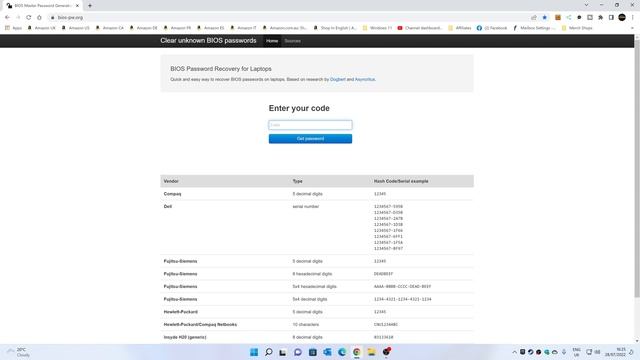Open Windows taskbar search
The width and height of the screenshot is (640, 360).
coord(269,352)
